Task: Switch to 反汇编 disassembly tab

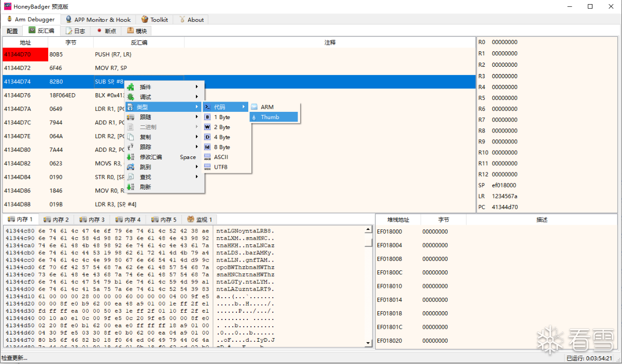Action: (x=41, y=31)
